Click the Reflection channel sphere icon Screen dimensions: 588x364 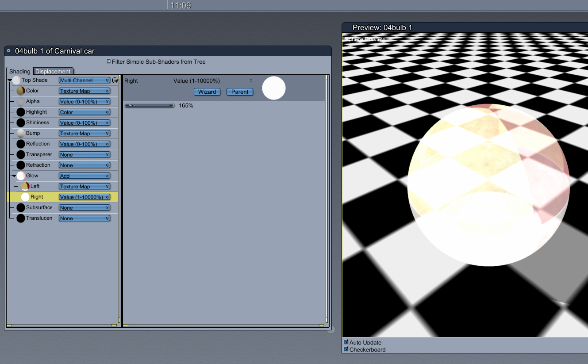(x=21, y=144)
